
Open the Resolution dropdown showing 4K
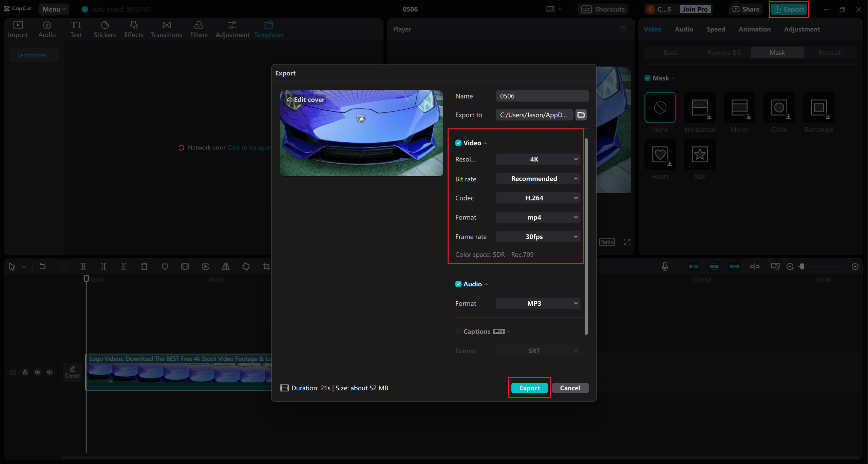click(x=537, y=159)
